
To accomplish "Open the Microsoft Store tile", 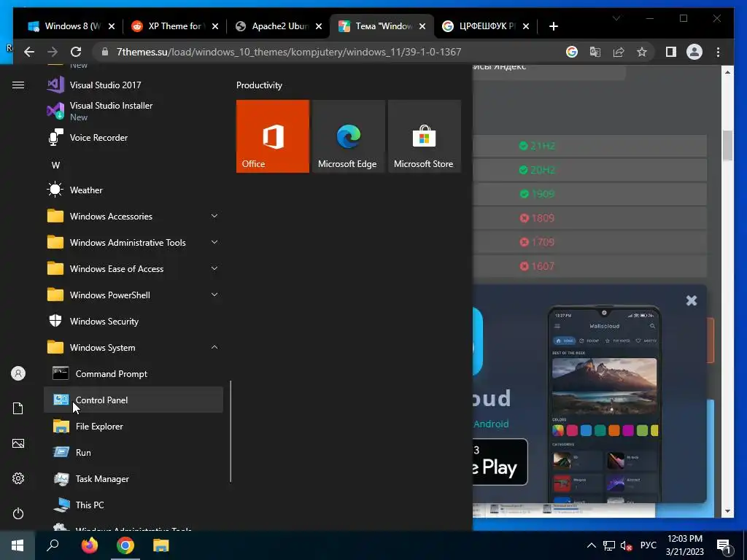I will (x=425, y=136).
